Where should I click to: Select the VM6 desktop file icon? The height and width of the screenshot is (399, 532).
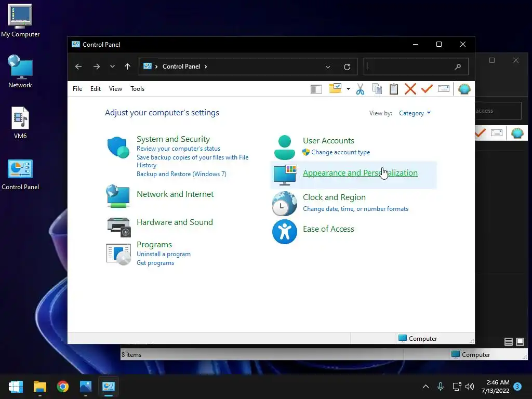coord(20,123)
